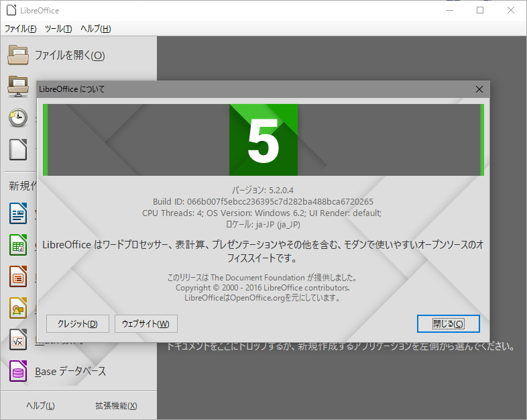Click the Build ID text line

click(263, 202)
